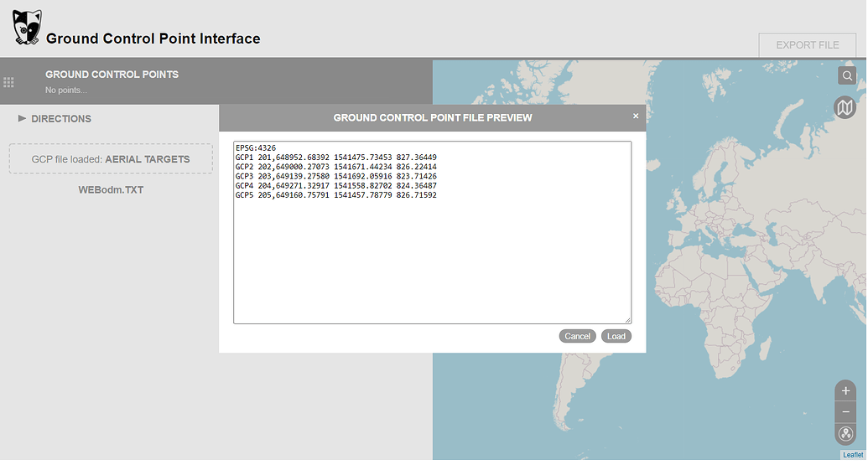Select the WEBodm.TXT file label
Image resolution: width=868 pixels, height=465 pixels.
111,190
